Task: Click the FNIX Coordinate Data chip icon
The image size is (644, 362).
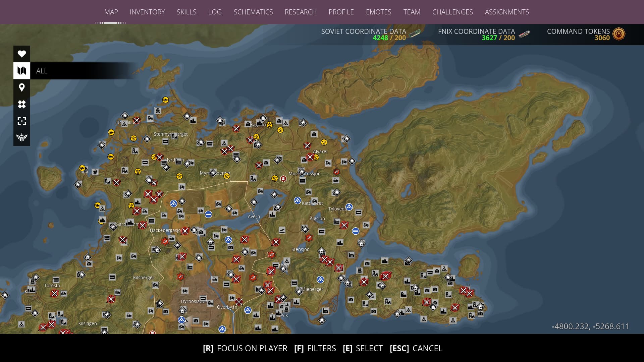Action: (x=524, y=34)
